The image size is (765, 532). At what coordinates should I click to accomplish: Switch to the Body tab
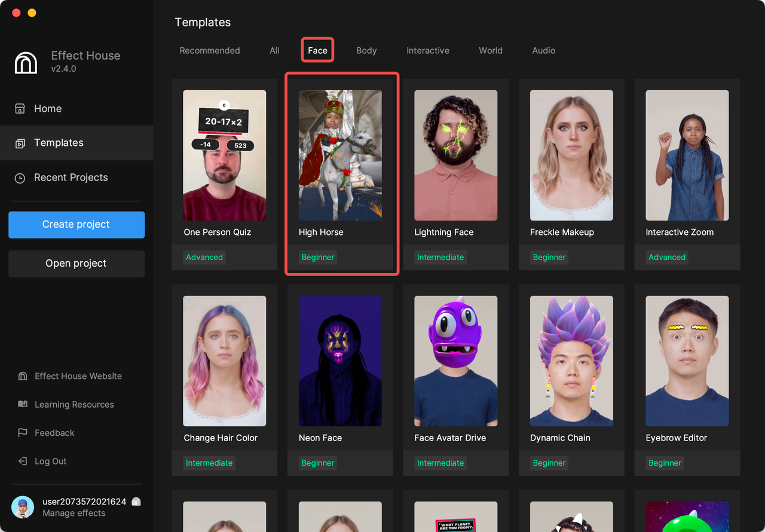click(366, 51)
